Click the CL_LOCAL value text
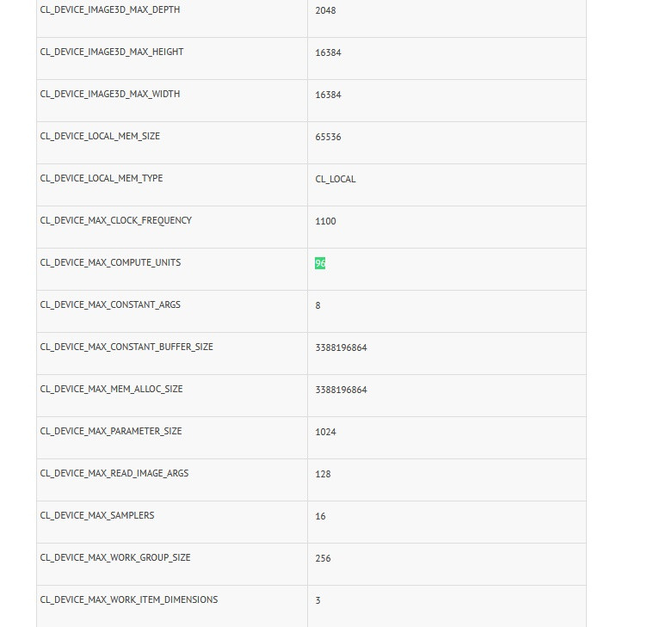 point(336,179)
